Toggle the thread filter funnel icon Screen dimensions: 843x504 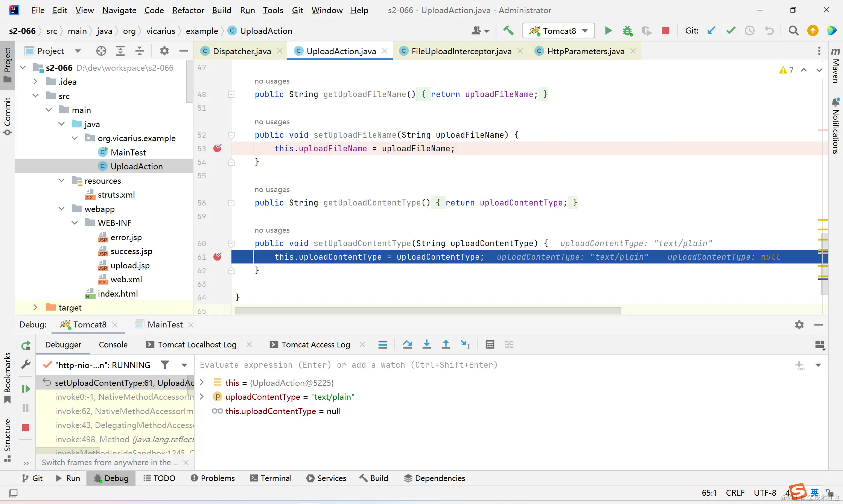[164, 365]
